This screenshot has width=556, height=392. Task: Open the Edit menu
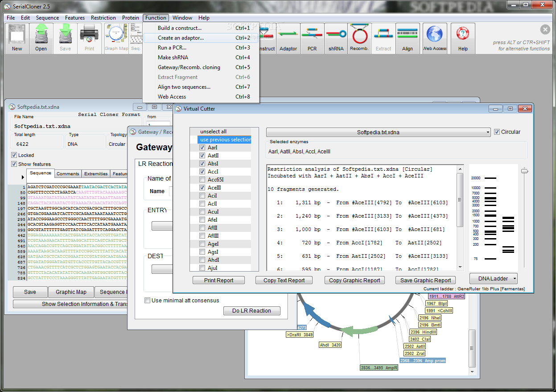(x=25, y=18)
